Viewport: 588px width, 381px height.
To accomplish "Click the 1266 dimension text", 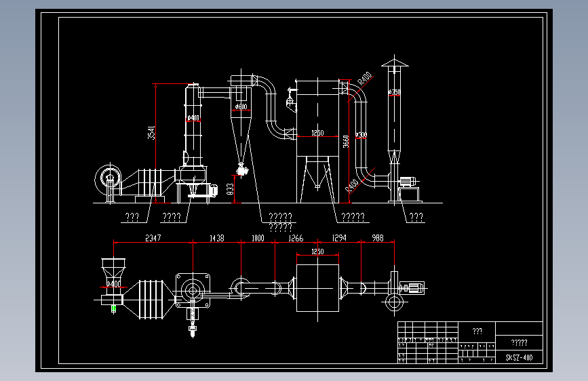I will (x=296, y=238).
